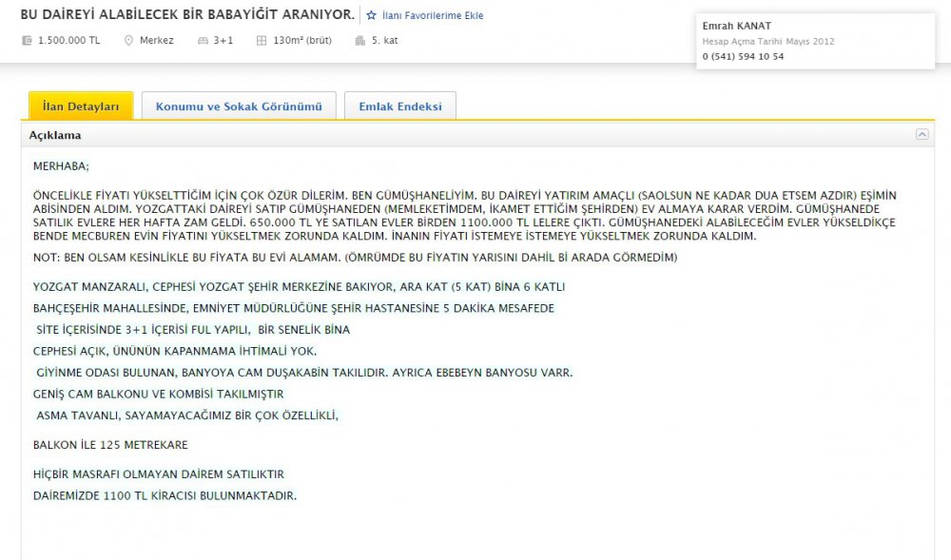Click the Açıklama section header
Viewport: 951px width, 560px height.
(55, 135)
